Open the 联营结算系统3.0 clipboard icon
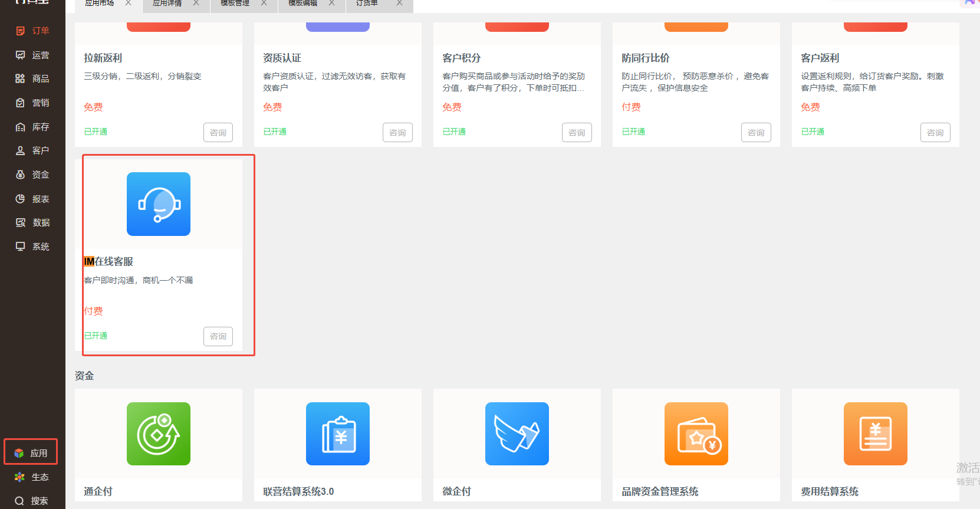980x509 pixels. (x=338, y=434)
